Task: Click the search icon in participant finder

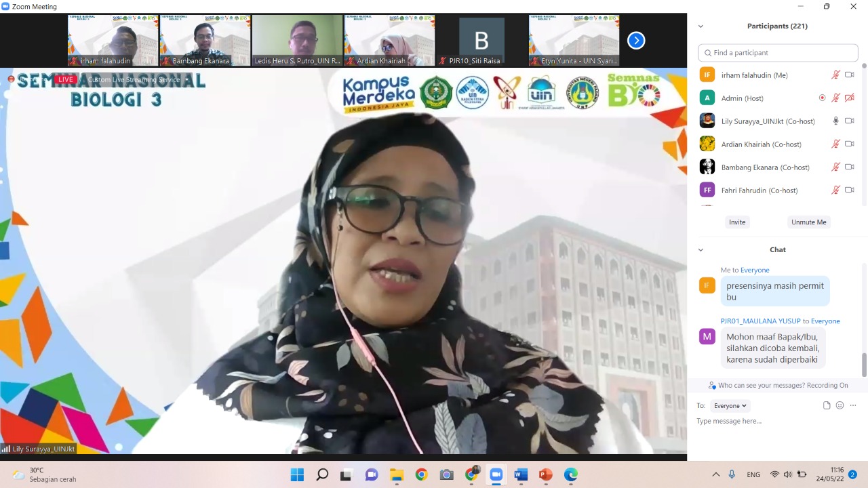Action: (x=708, y=53)
